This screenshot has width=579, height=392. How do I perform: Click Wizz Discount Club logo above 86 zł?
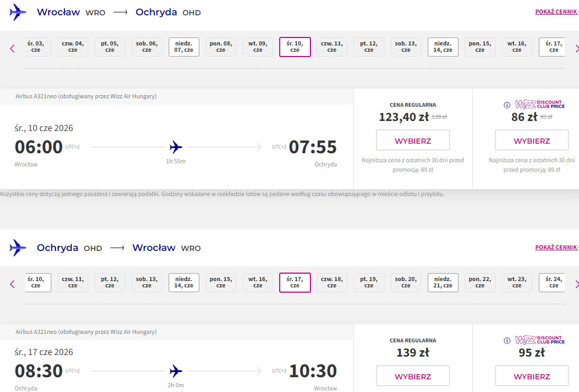click(x=540, y=105)
